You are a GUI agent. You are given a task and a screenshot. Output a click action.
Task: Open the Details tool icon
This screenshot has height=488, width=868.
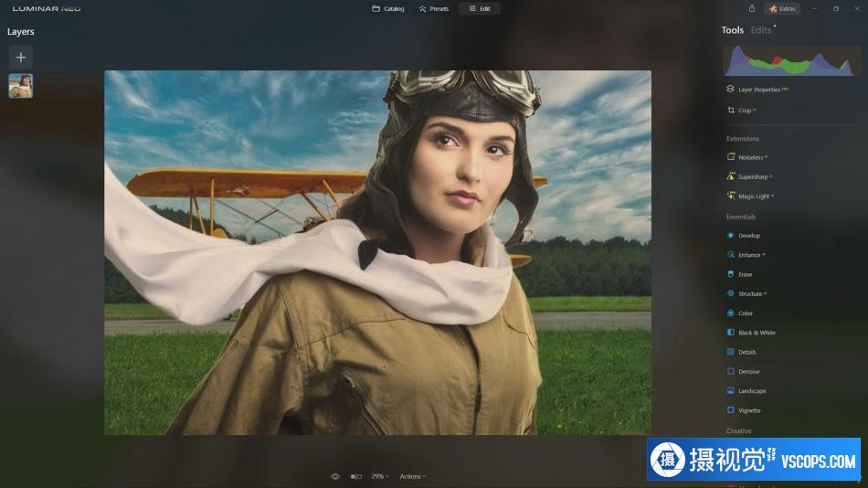730,352
